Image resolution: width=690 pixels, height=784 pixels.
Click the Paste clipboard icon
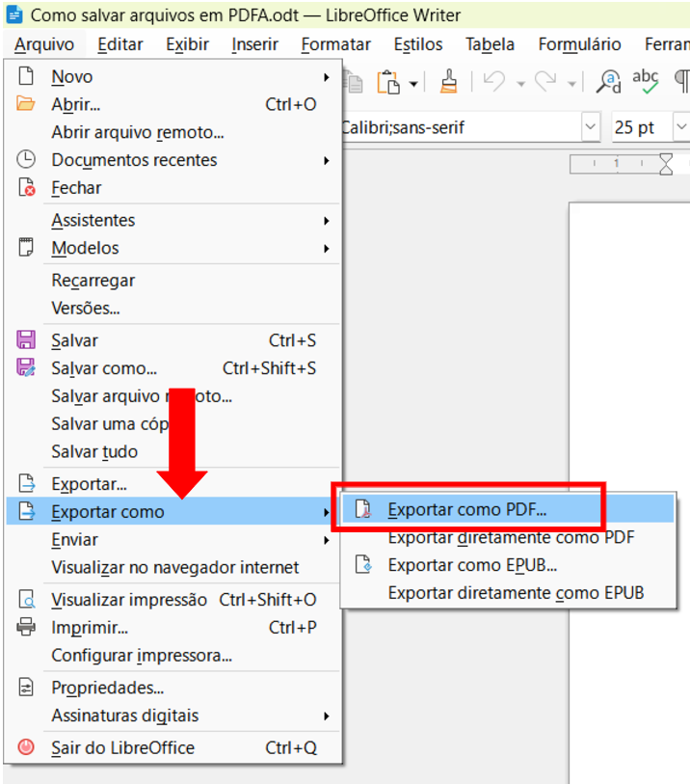point(387,83)
